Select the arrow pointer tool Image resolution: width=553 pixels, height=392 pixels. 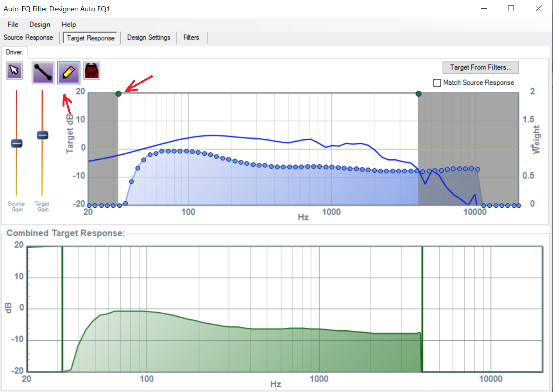tap(14, 71)
